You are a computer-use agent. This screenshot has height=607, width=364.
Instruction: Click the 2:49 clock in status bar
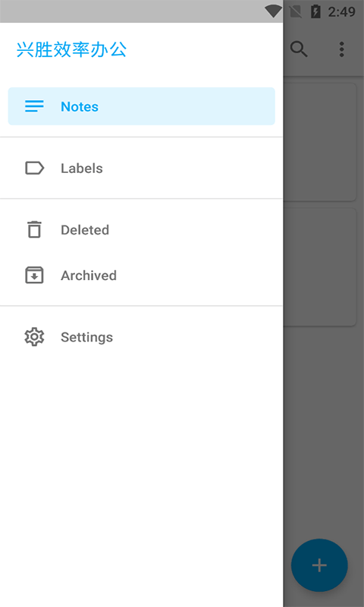pyautogui.click(x=341, y=11)
